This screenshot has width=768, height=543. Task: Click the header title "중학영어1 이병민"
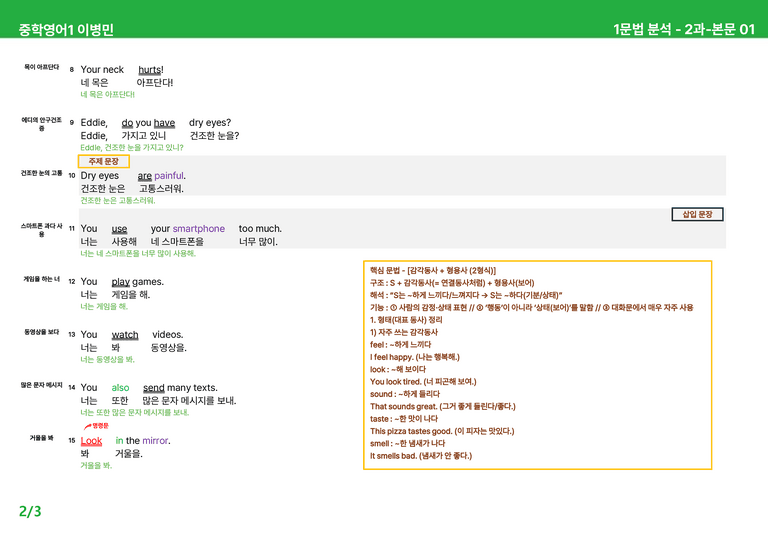[x=66, y=29]
